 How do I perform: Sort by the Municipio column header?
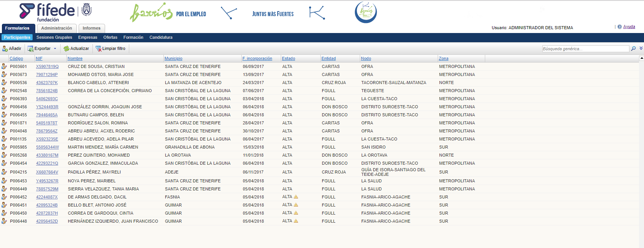pos(173,58)
